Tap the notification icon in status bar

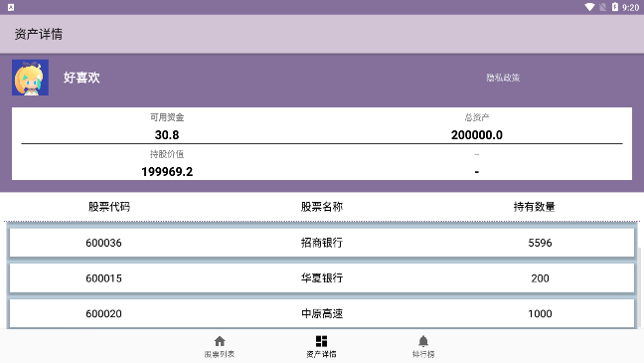click(x=11, y=7)
